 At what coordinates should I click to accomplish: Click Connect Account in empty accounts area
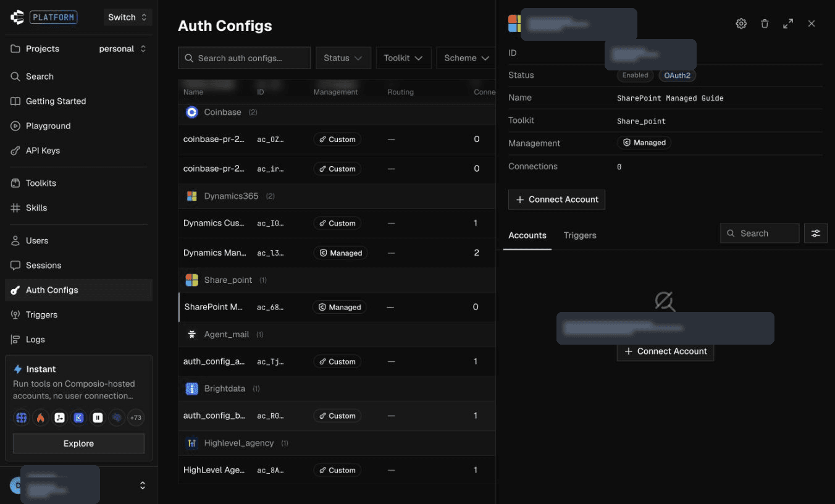click(x=665, y=351)
